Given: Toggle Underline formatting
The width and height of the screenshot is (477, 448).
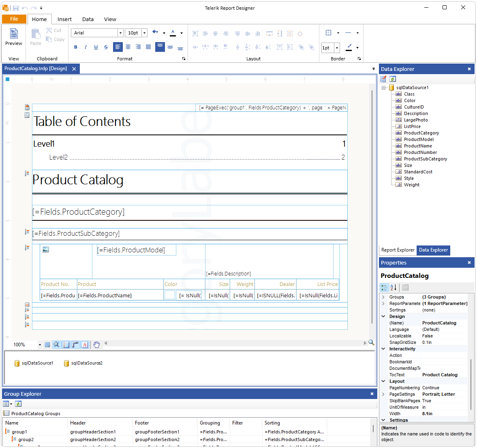Looking at the screenshot, I should (96, 47).
